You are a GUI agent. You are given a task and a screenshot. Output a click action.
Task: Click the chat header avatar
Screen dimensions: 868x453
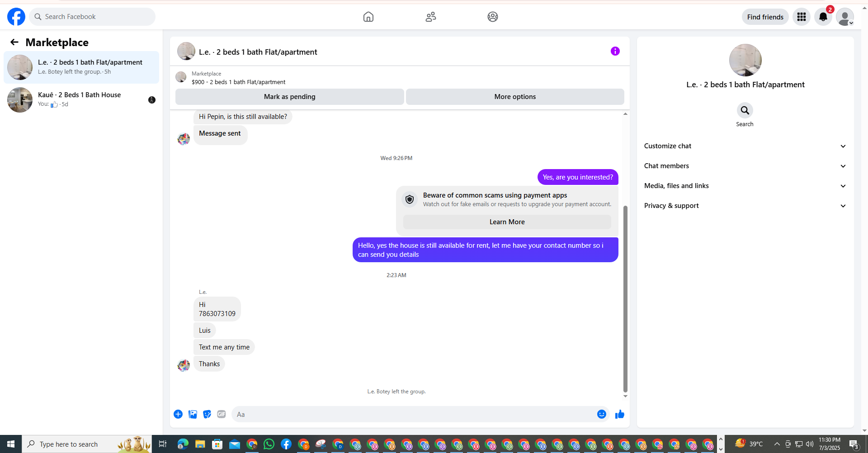pyautogui.click(x=186, y=51)
